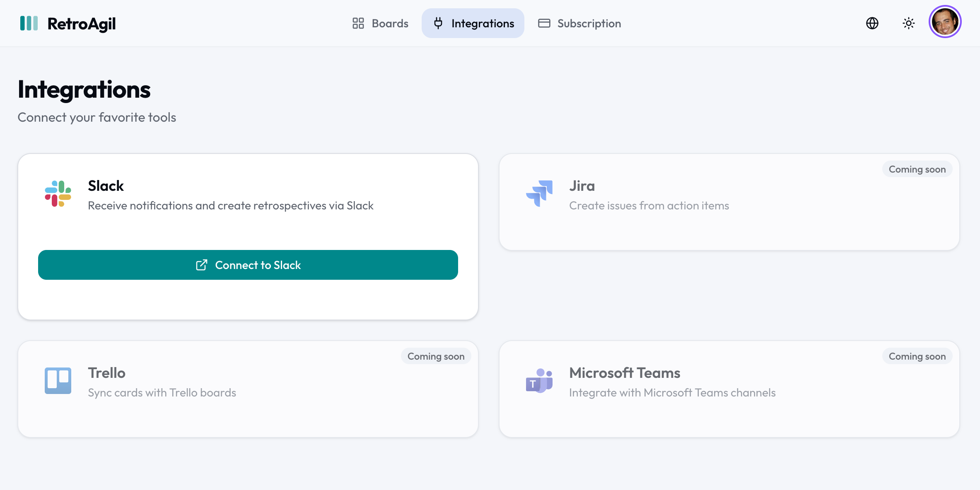Screen dimensions: 980x490
Task: Click the RetroAgil logo icon
Action: [28, 23]
